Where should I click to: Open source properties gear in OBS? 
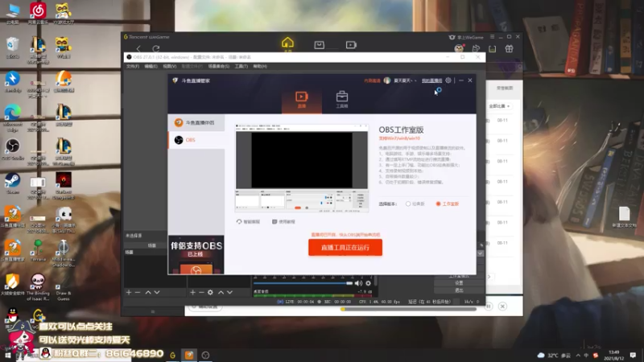(x=210, y=292)
